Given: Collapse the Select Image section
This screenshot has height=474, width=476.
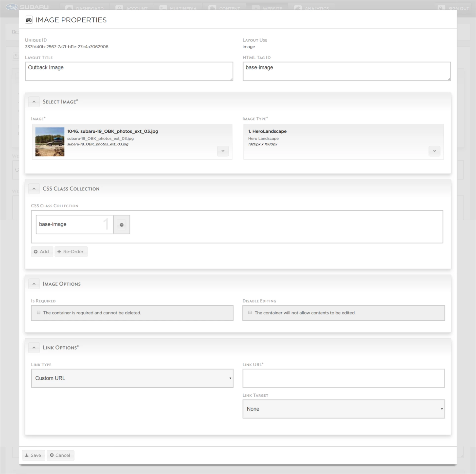Looking at the screenshot, I should pyautogui.click(x=34, y=102).
